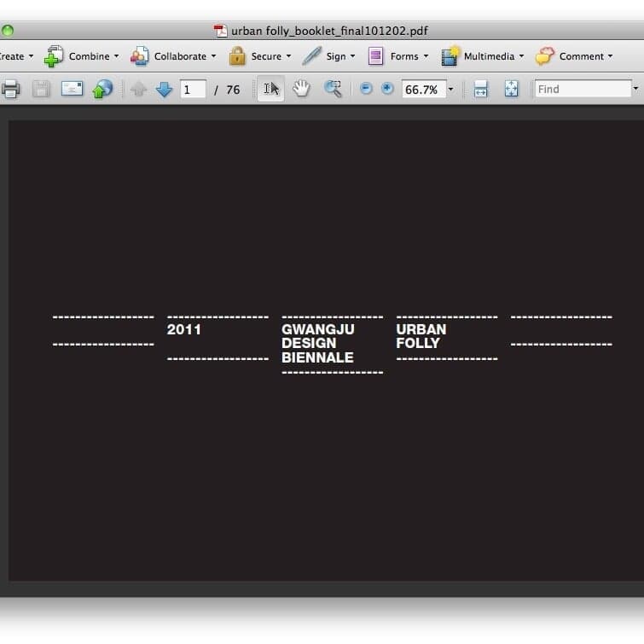Click the total pages count 76
644x644 pixels.
(x=233, y=90)
